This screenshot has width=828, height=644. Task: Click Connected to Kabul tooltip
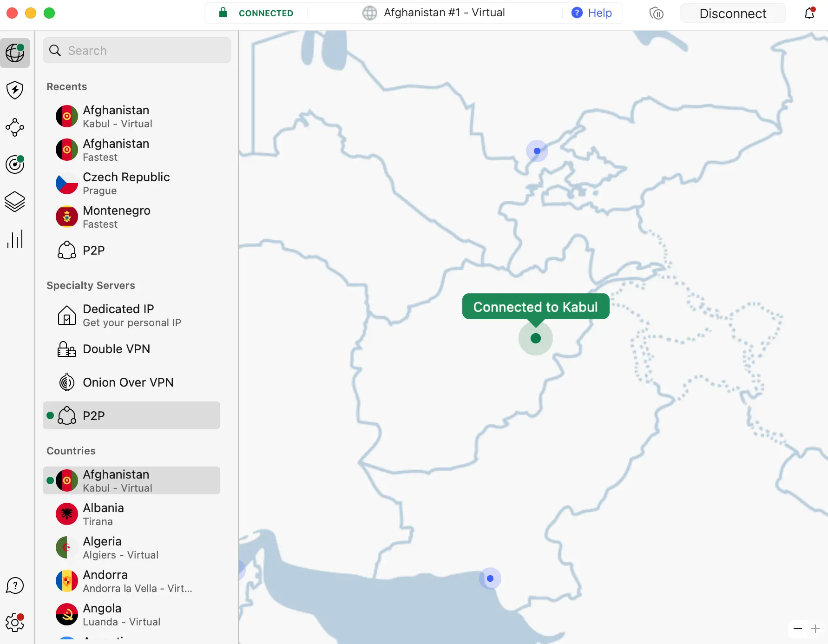[536, 307]
